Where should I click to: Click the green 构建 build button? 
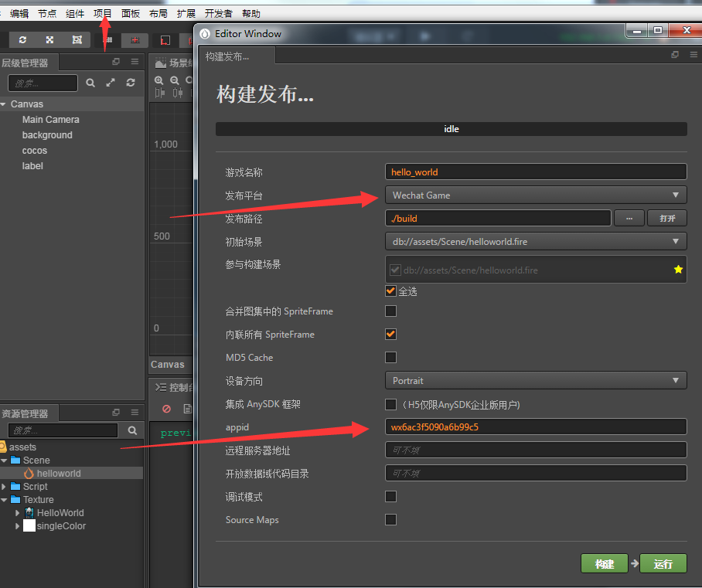(605, 564)
